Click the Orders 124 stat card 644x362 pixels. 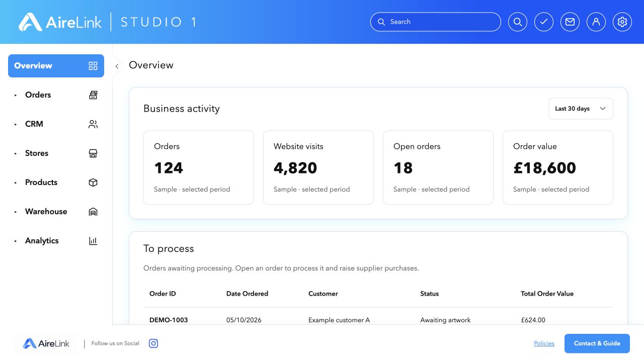pos(199,167)
